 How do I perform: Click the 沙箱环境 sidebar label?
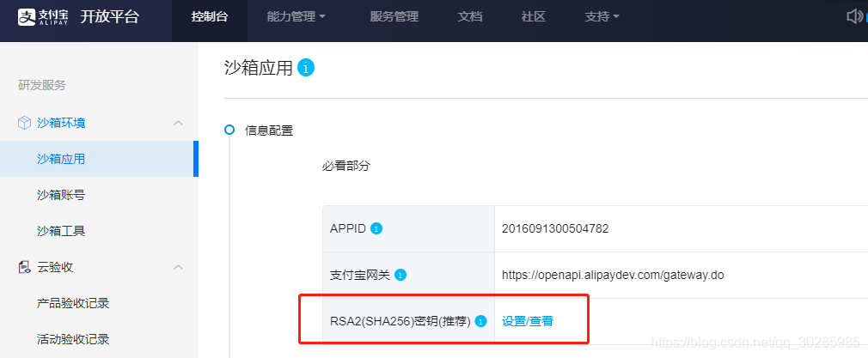click(61, 123)
